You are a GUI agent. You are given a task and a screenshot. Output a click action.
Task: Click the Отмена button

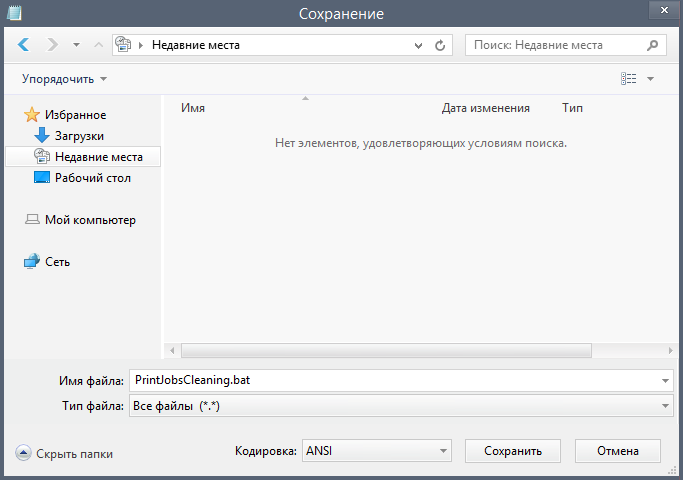pos(618,451)
